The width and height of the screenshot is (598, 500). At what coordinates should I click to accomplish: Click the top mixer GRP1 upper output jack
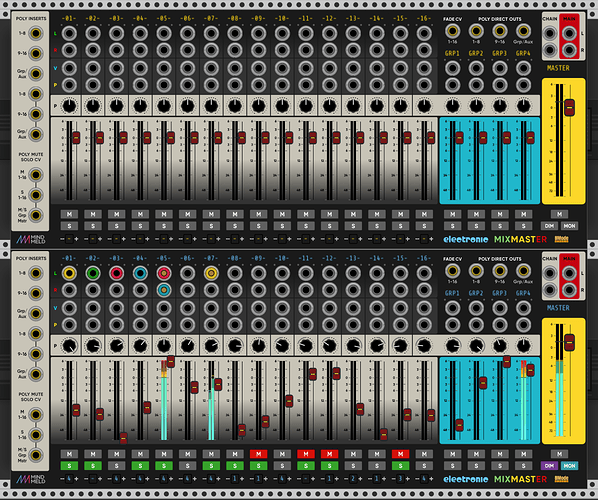pos(452,68)
